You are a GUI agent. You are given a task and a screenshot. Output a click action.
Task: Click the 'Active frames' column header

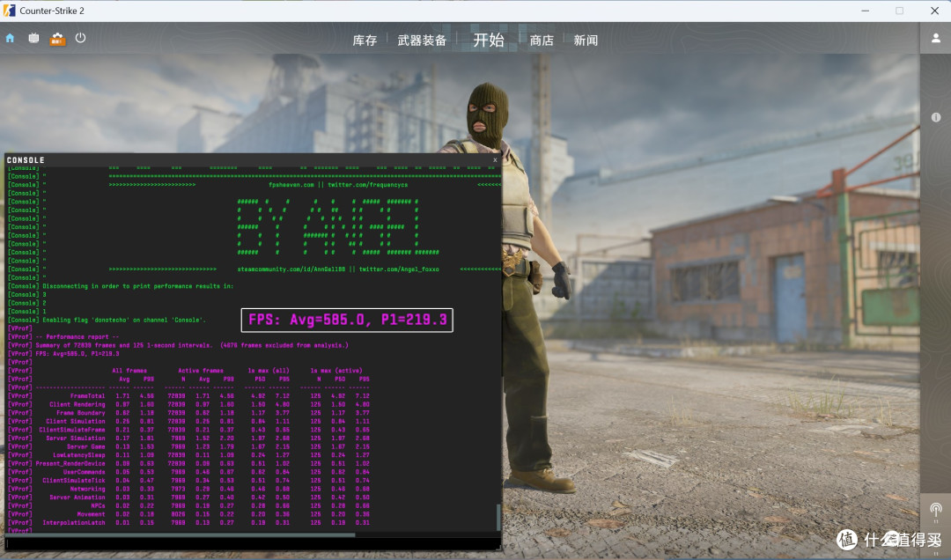pyautogui.click(x=201, y=371)
